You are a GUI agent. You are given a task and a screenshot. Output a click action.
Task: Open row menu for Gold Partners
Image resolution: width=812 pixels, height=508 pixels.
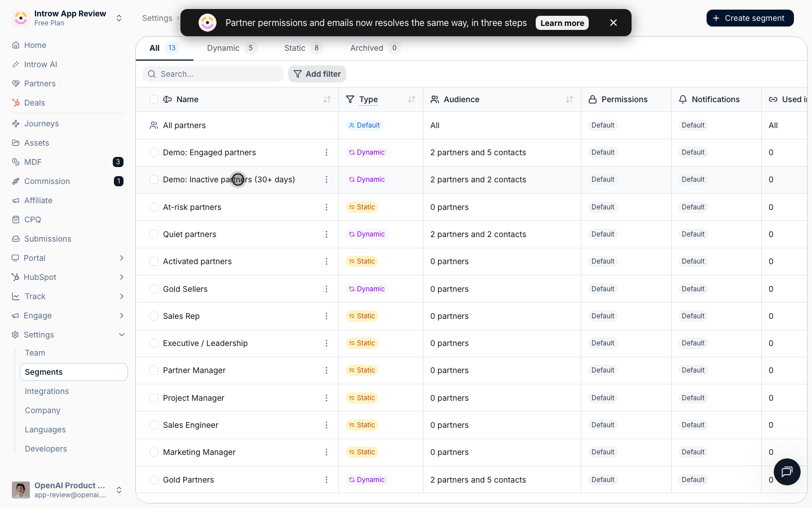(326, 480)
